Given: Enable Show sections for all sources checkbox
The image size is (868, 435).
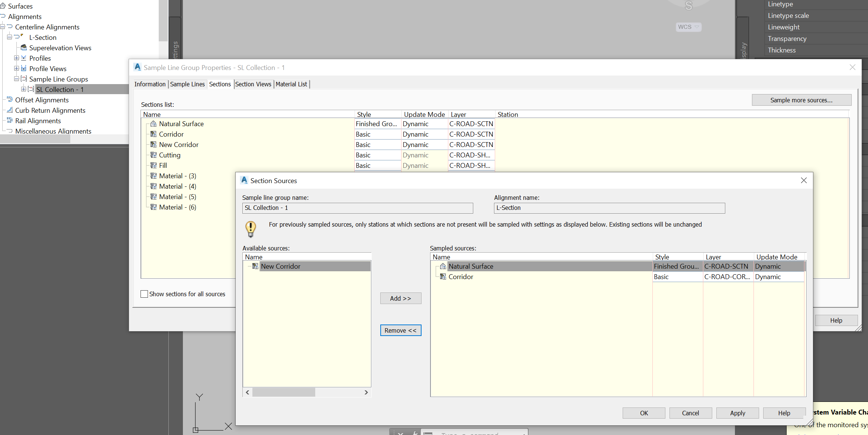Looking at the screenshot, I should pyautogui.click(x=144, y=294).
